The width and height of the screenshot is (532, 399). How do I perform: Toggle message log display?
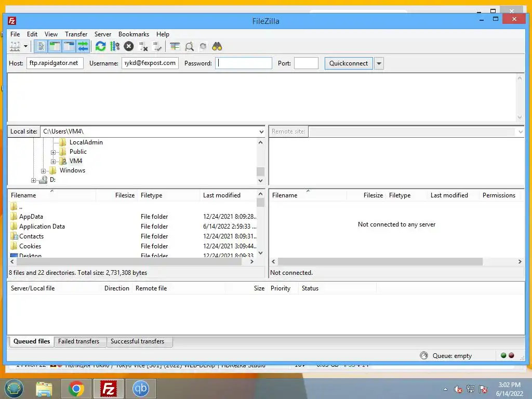click(x=41, y=46)
